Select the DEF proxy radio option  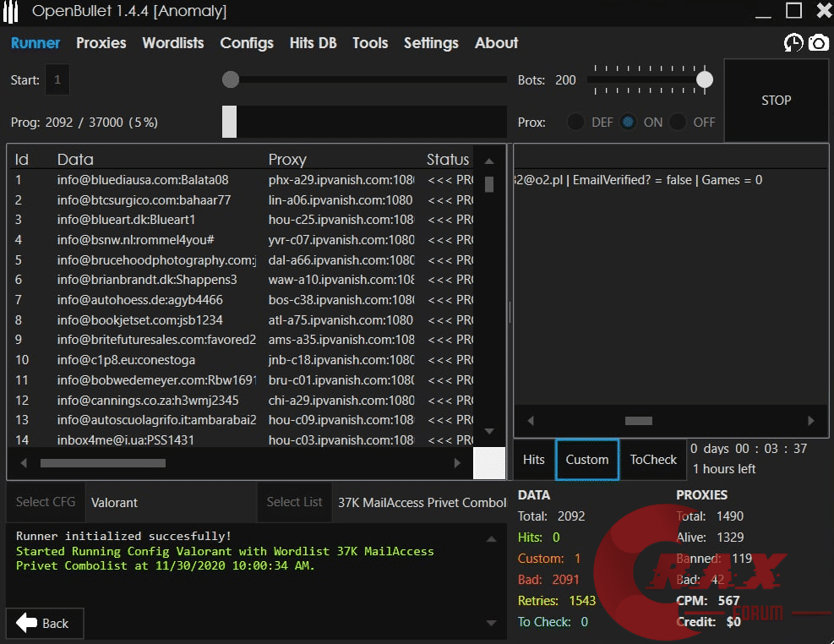coord(576,122)
